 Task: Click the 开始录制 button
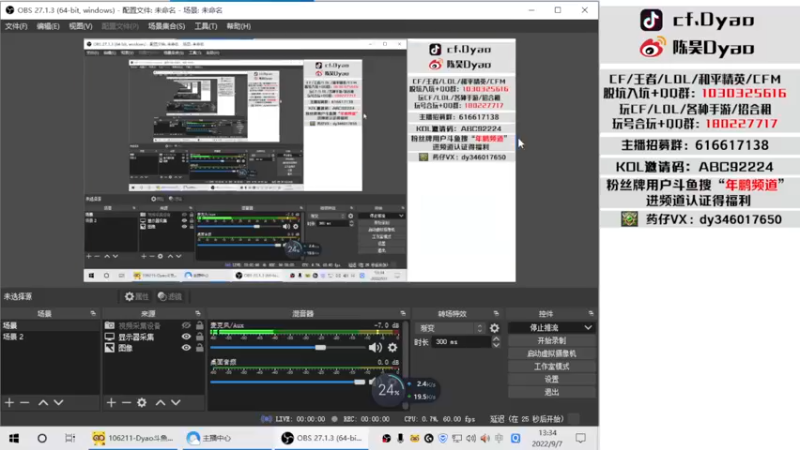point(552,340)
